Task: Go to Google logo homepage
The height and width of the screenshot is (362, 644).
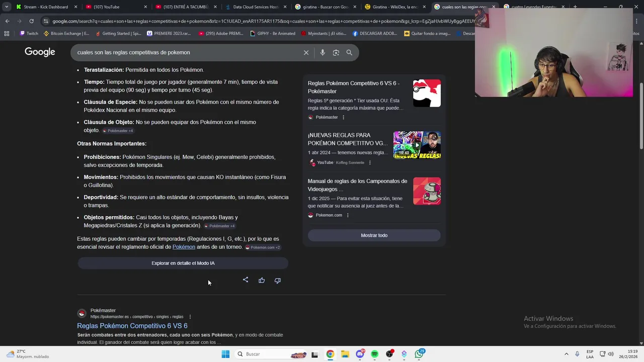Action: click(x=40, y=52)
